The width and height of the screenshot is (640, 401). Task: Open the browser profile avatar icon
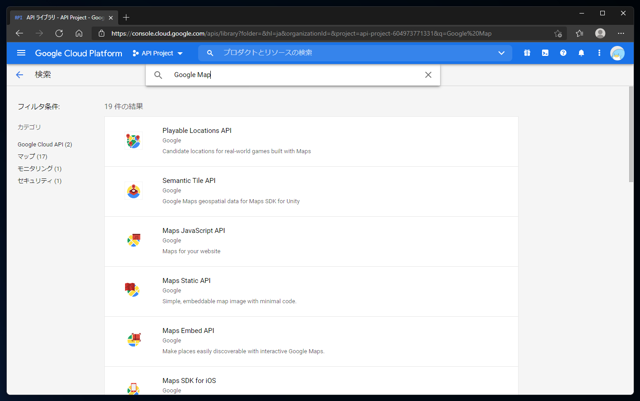[600, 33]
